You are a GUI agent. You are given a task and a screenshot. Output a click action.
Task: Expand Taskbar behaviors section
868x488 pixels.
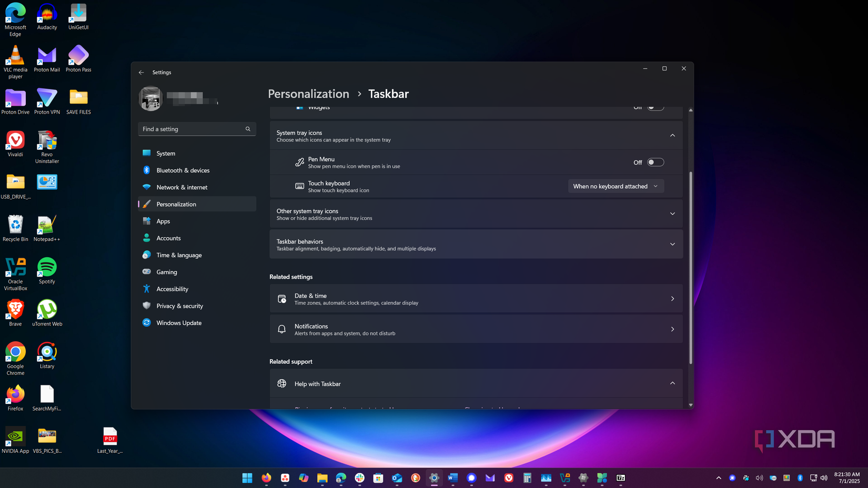click(x=476, y=245)
